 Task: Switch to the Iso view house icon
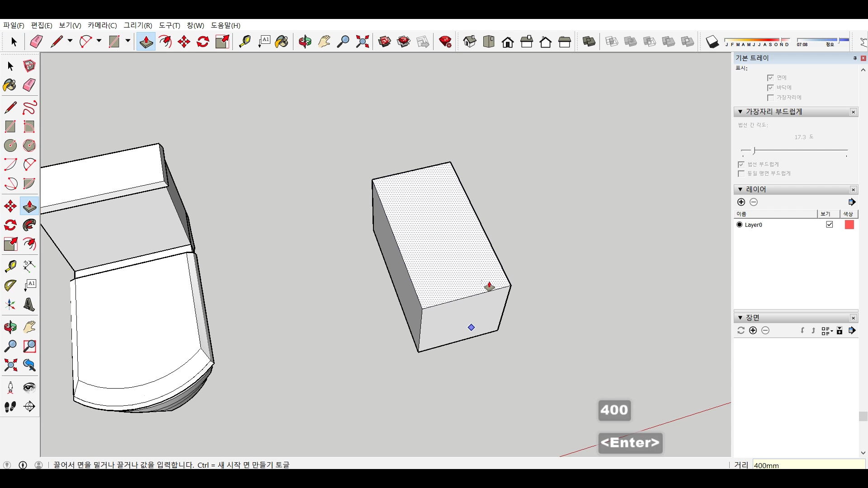[470, 42]
